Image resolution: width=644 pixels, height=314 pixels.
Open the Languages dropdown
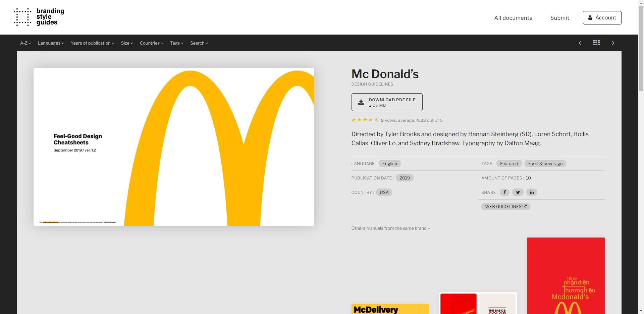(x=51, y=43)
